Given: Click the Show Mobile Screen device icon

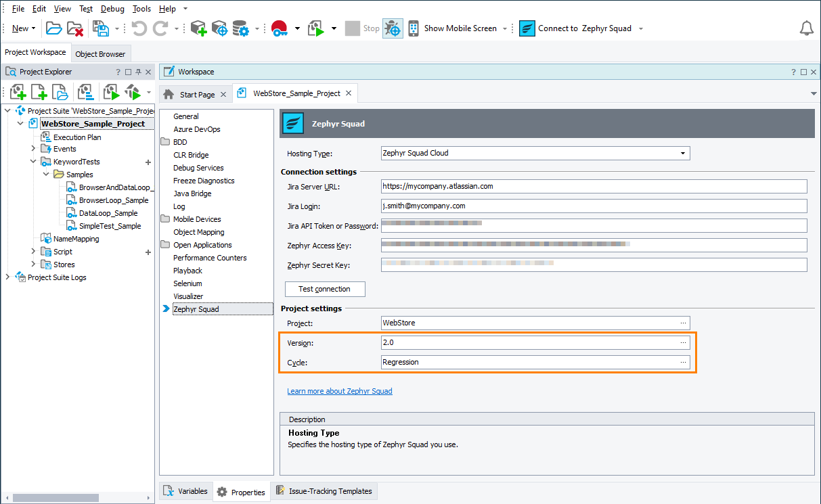Looking at the screenshot, I should (x=413, y=28).
